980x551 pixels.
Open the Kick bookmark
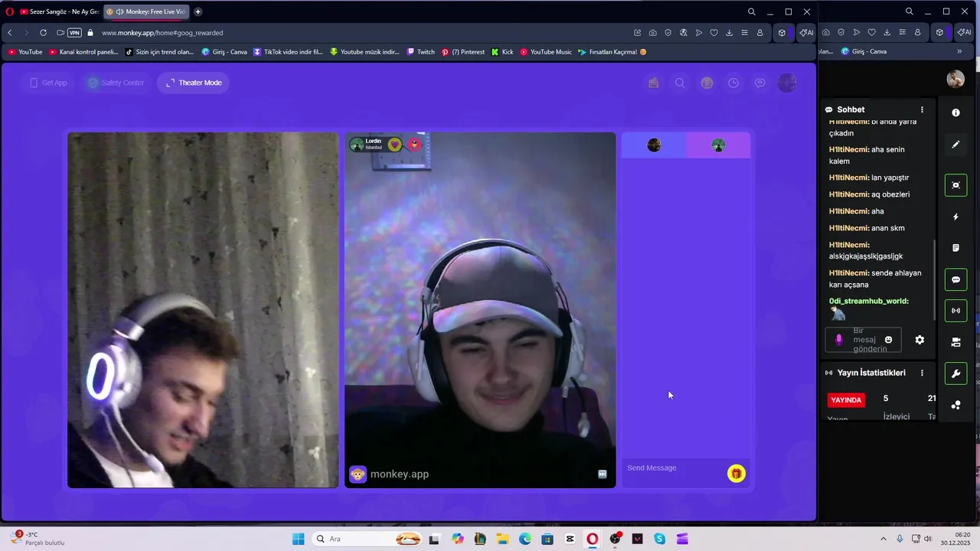[x=502, y=52]
